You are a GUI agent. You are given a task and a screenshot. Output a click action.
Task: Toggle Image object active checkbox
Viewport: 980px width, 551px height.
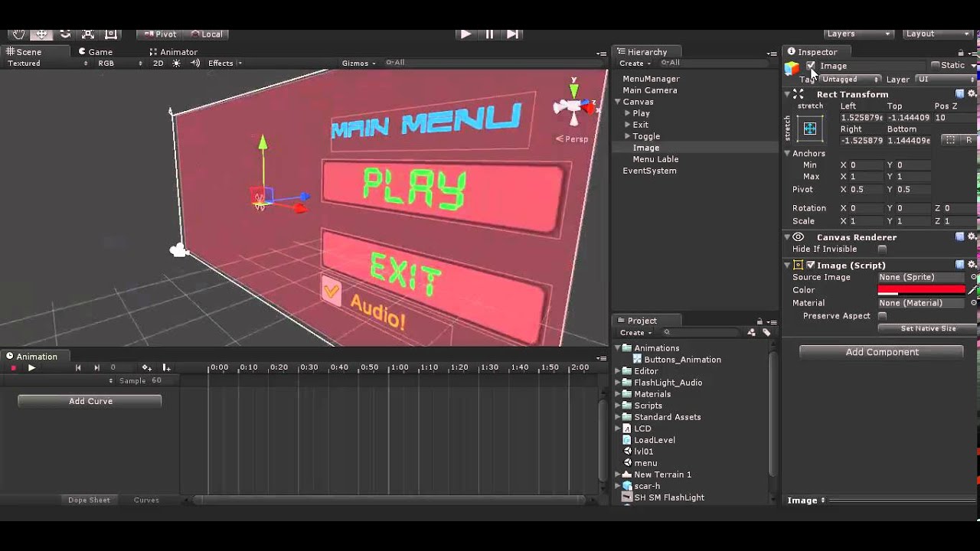click(x=811, y=66)
